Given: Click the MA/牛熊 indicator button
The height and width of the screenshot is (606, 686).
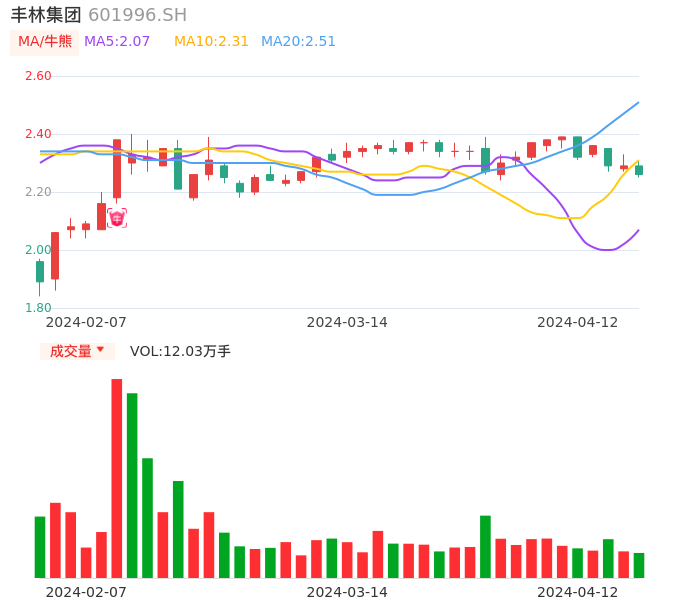Looking at the screenshot, I should pos(45,42).
